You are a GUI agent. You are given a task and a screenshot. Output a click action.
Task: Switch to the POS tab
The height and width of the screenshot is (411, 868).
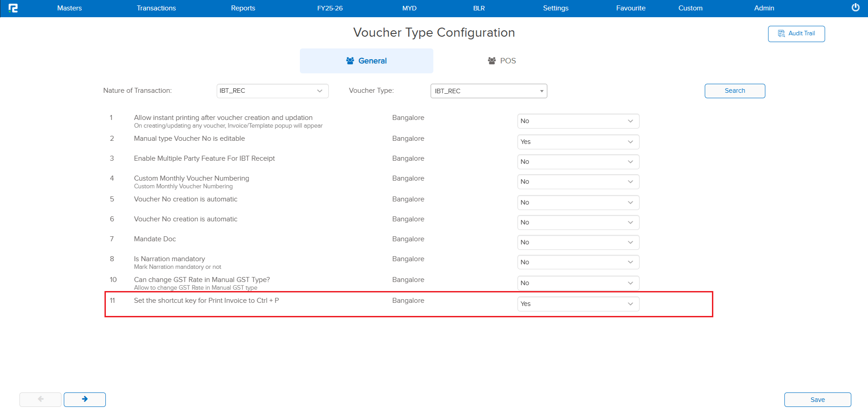tap(502, 61)
